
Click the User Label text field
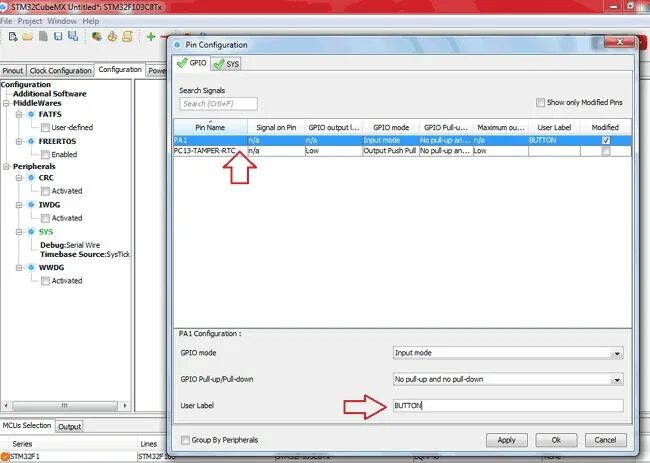tap(508, 405)
